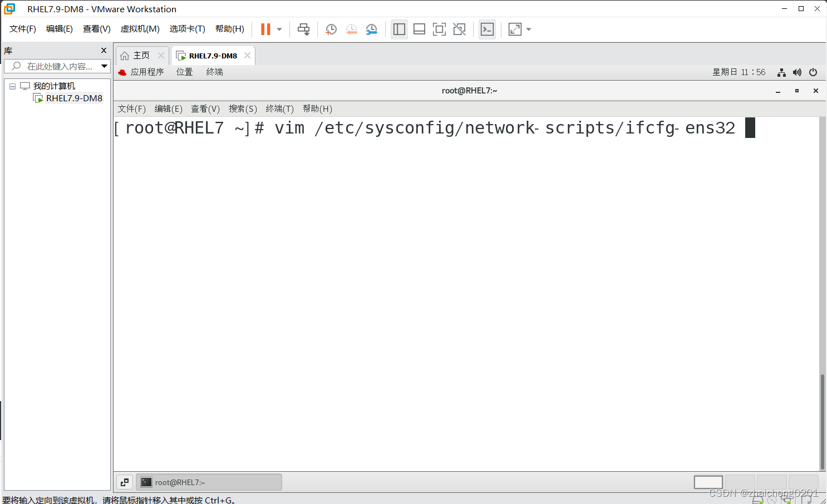
Task: Toggle the library sidebar view
Action: pyautogui.click(x=399, y=29)
